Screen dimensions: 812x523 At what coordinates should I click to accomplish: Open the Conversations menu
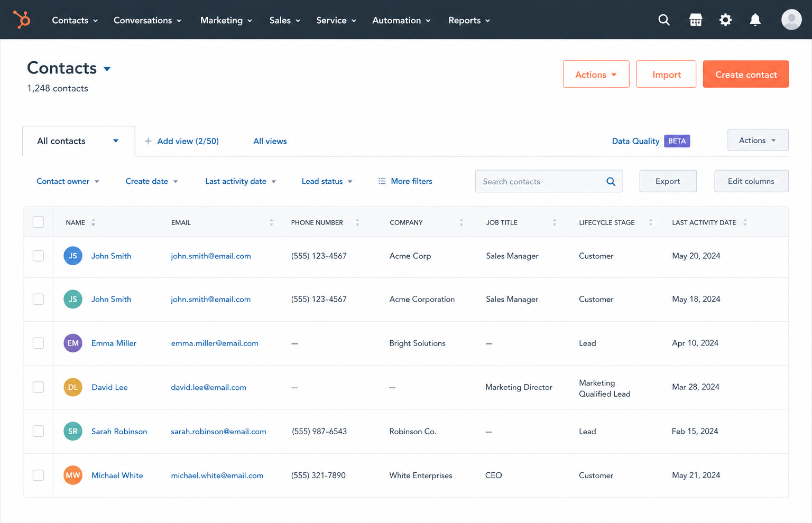pos(147,20)
